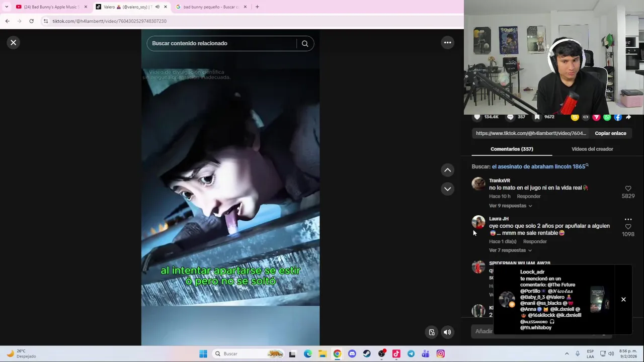Expand Ver 9 respuestas

510,206
